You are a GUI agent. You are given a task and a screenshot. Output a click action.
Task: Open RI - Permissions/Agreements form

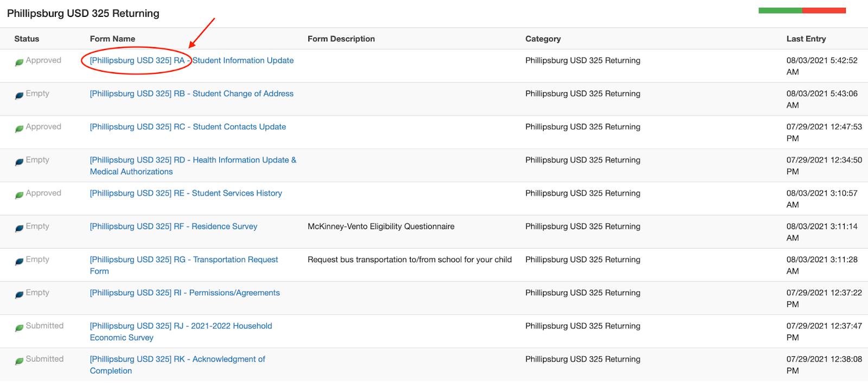[x=185, y=292]
